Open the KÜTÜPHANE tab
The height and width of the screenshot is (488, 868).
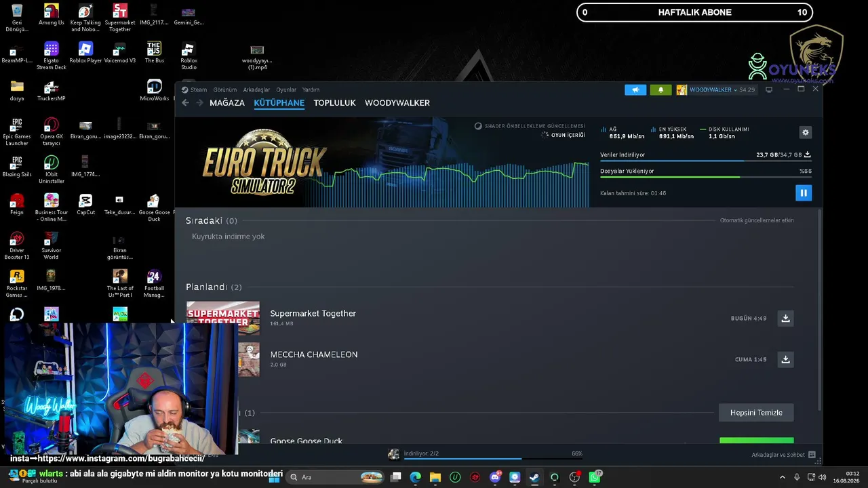click(x=279, y=103)
